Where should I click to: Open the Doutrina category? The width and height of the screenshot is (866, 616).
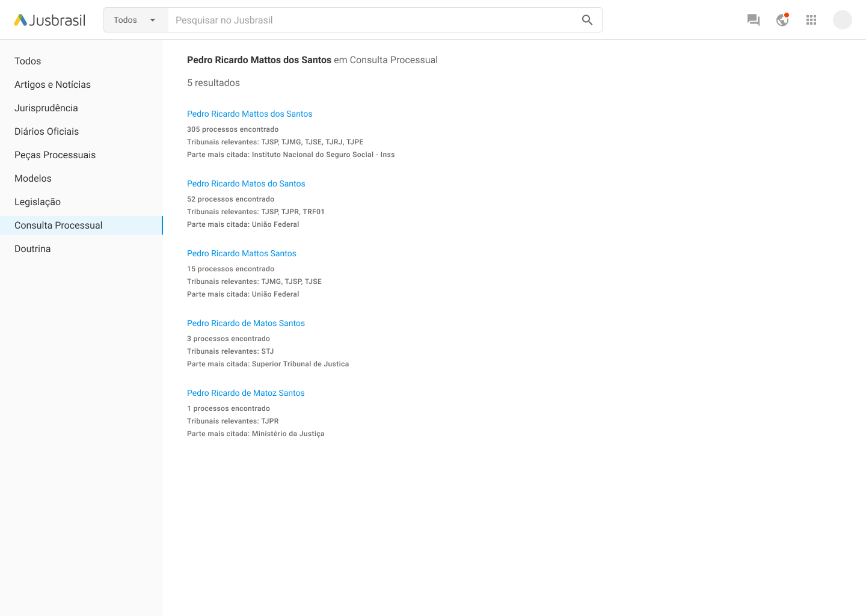[32, 249]
